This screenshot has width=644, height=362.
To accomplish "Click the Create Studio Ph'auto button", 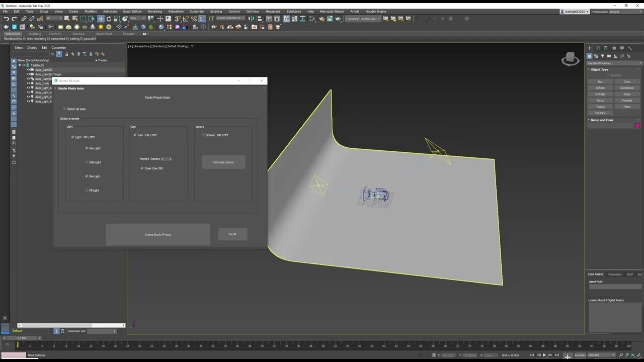I will tap(157, 234).
